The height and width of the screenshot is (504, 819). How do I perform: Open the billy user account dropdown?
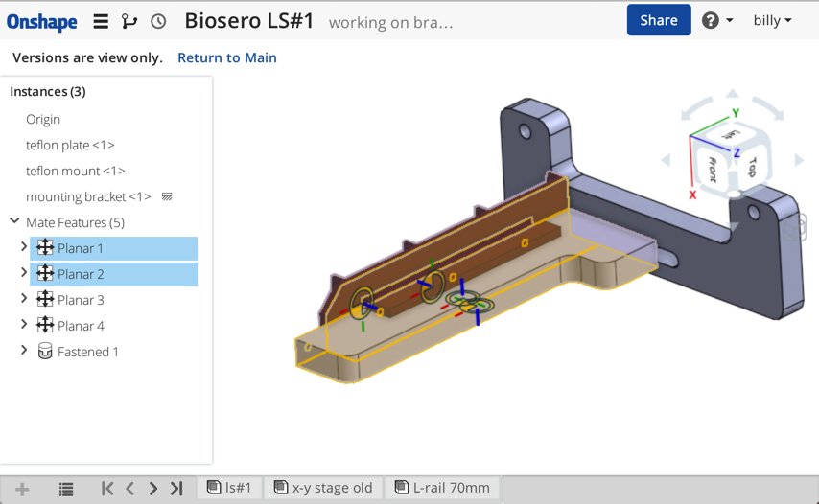(772, 20)
